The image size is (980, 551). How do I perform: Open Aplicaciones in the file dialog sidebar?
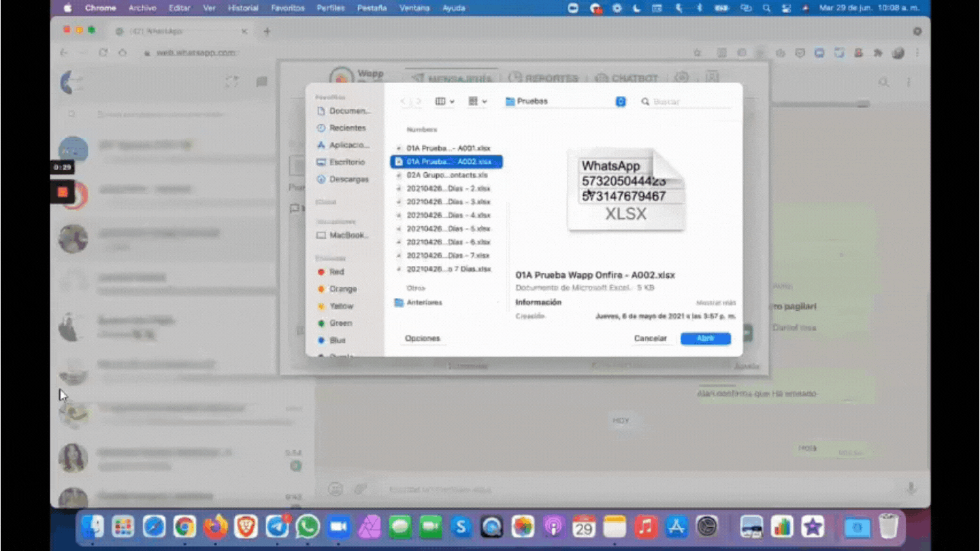[x=344, y=145]
